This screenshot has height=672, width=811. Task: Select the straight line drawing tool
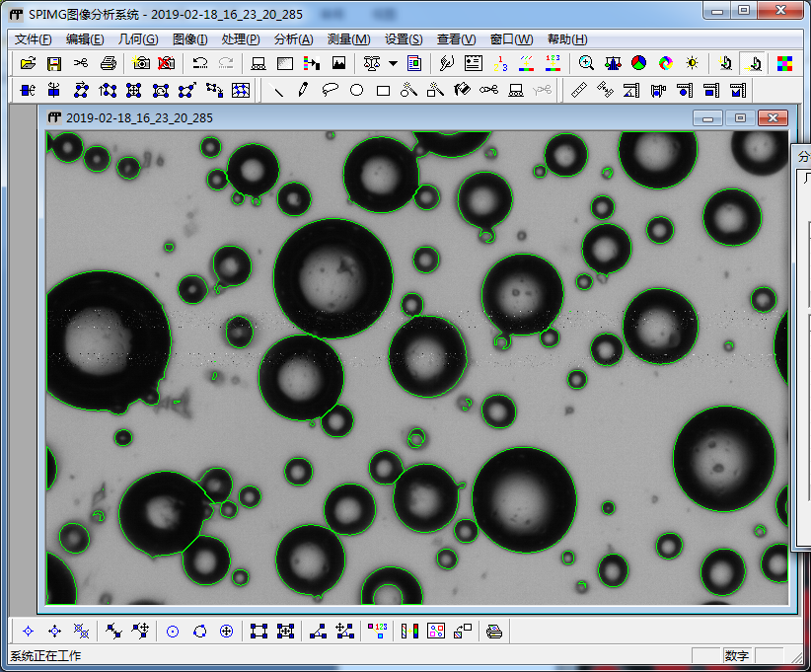pyautogui.click(x=279, y=91)
